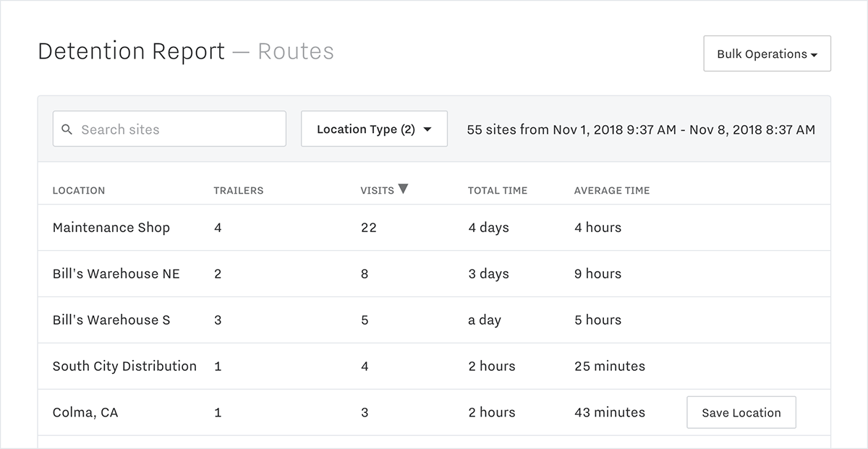Switch to the Routes view
The height and width of the screenshot is (449, 868).
pyautogui.click(x=297, y=51)
